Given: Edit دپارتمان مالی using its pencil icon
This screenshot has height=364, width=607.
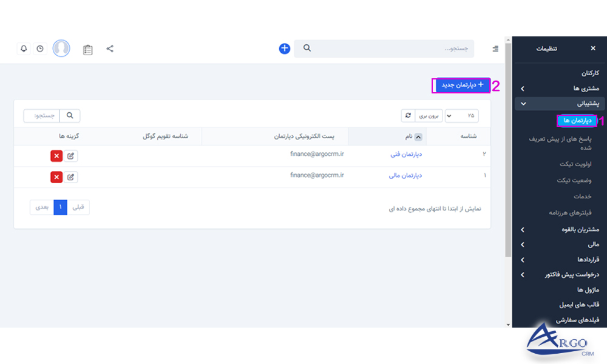Looking at the screenshot, I should pyautogui.click(x=72, y=177).
